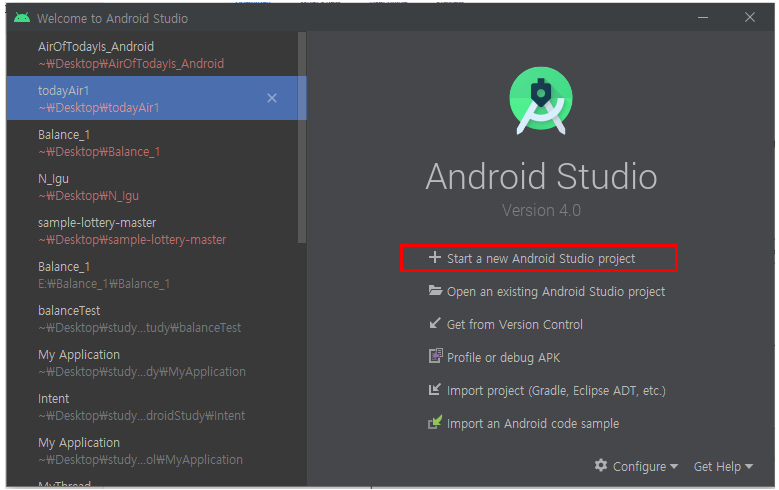
Task: Open the Intent recent project
Action: (x=152, y=407)
